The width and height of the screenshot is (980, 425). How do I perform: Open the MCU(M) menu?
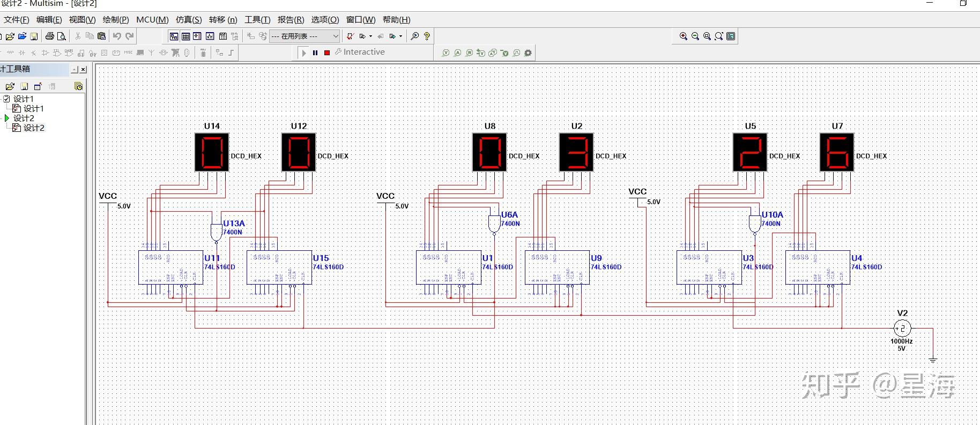[x=152, y=20]
